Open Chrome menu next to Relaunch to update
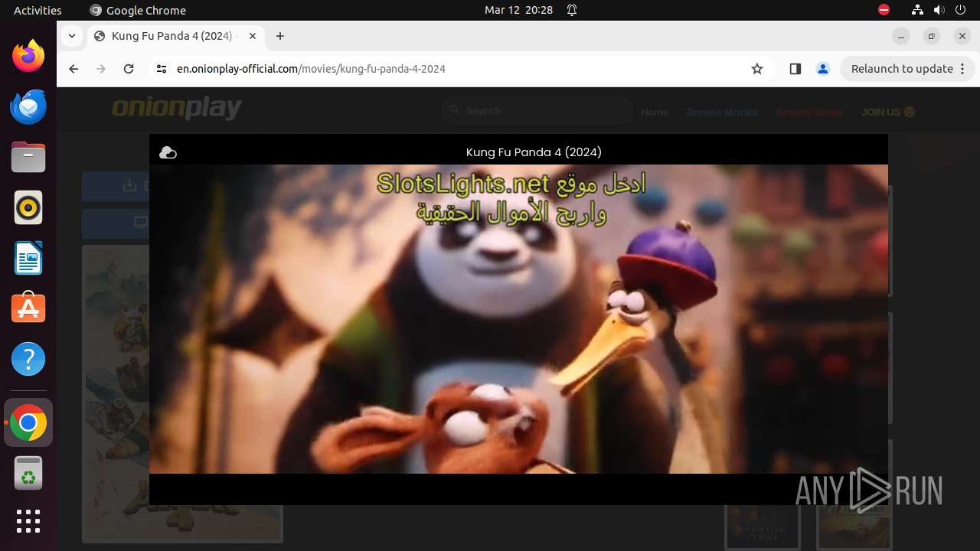The height and width of the screenshot is (551, 980). click(963, 69)
